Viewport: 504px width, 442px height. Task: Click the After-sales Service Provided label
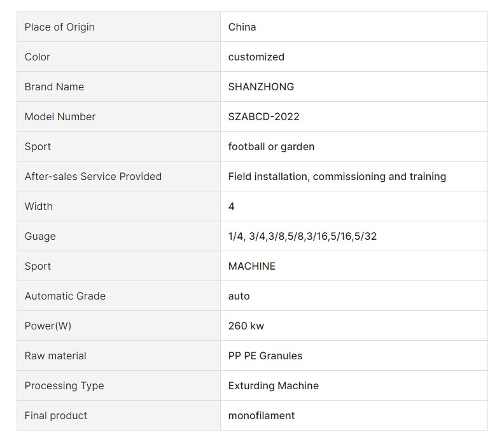coord(93,176)
